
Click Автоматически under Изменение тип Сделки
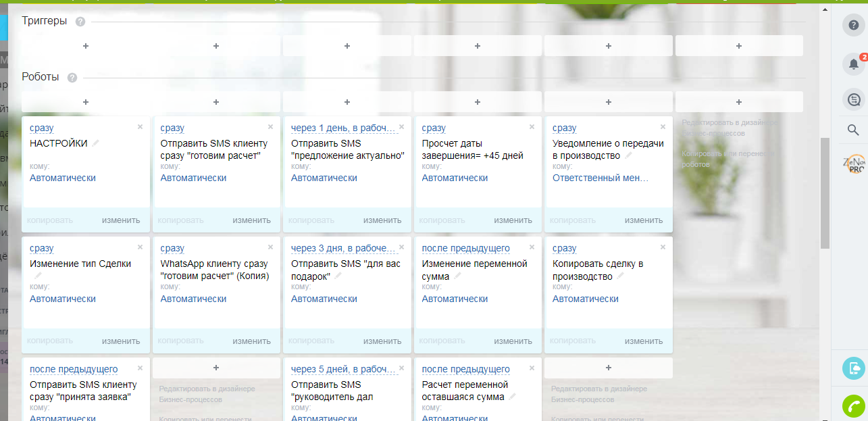[x=63, y=299]
